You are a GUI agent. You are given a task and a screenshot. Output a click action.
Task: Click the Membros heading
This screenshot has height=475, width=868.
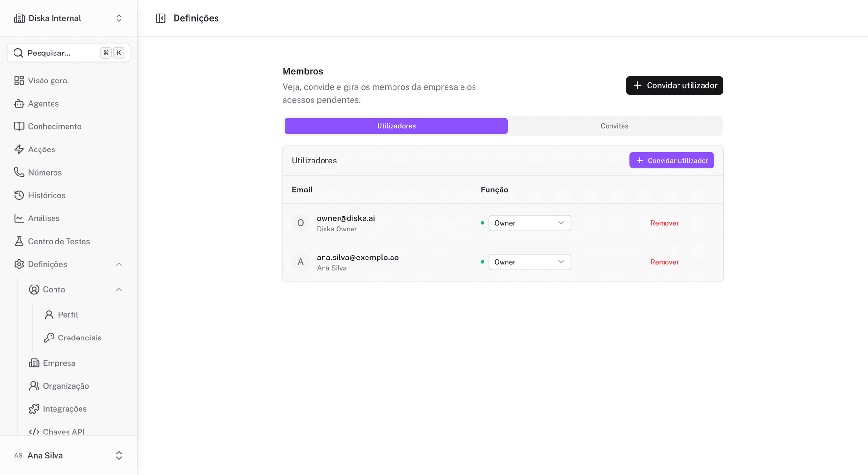[x=303, y=71]
